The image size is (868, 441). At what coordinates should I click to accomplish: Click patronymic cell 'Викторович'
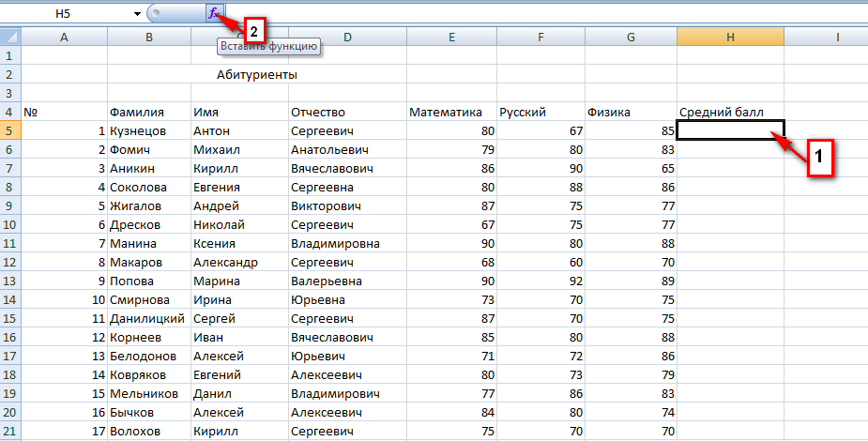pos(347,206)
